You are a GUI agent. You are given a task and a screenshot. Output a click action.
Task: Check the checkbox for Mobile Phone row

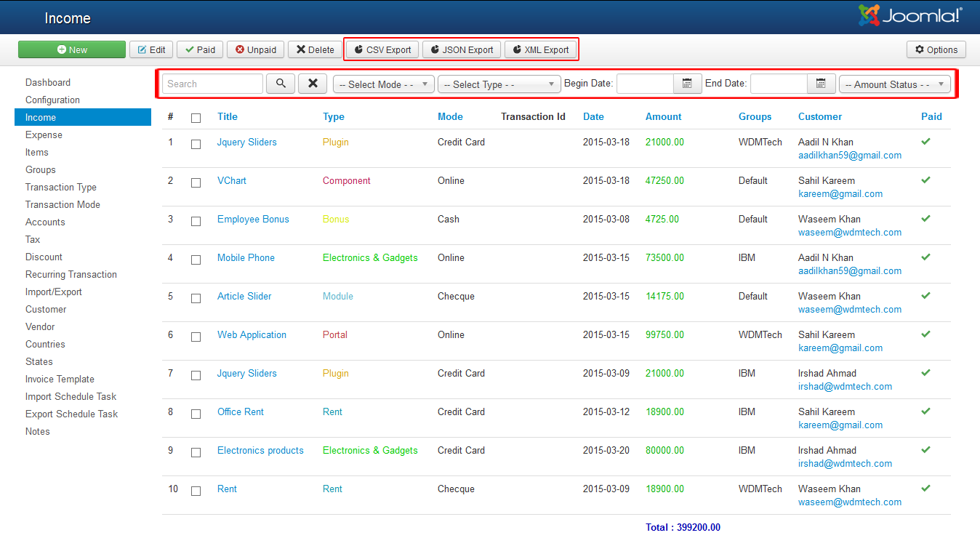pyautogui.click(x=196, y=260)
